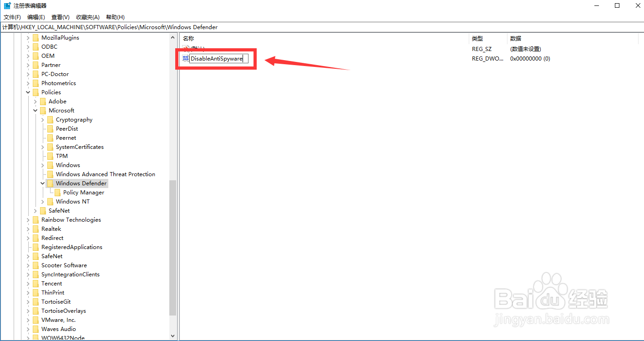Screen dimensions: 644x341
Task: Collapse the Policies tree node
Action: pos(28,92)
